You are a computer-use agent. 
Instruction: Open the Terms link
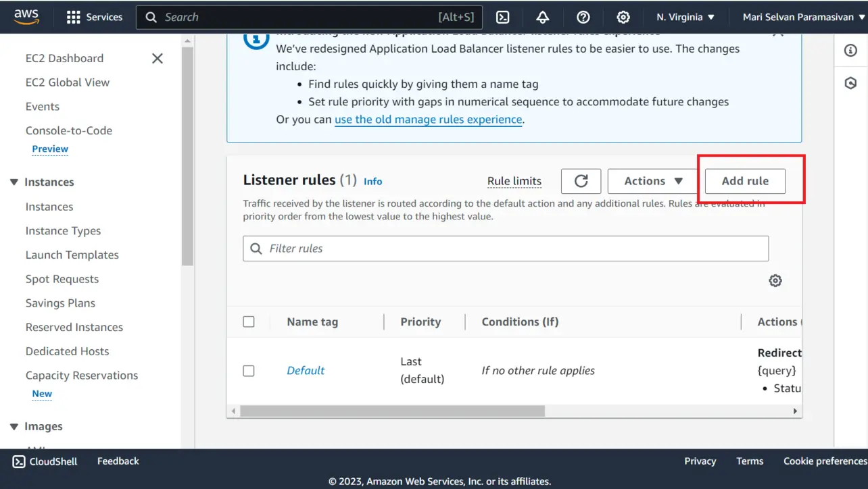(x=750, y=461)
